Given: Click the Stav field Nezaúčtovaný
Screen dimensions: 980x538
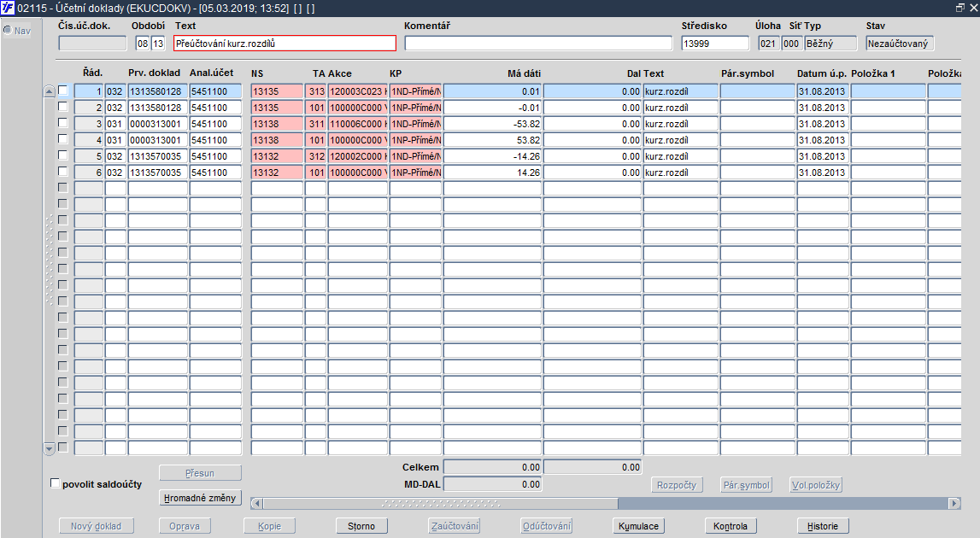Looking at the screenshot, I should pyautogui.click(x=900, y=43).
